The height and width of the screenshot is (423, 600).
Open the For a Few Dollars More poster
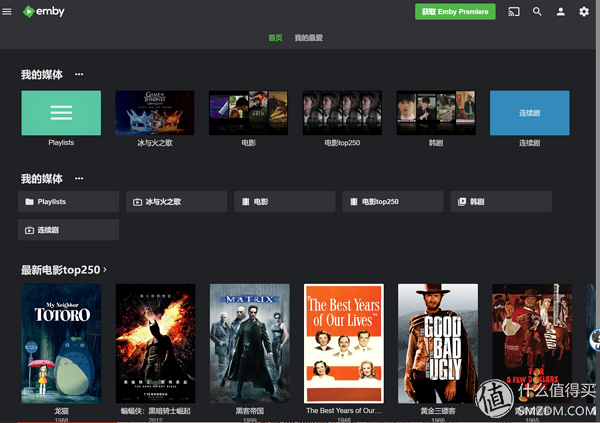click(532, 343)
